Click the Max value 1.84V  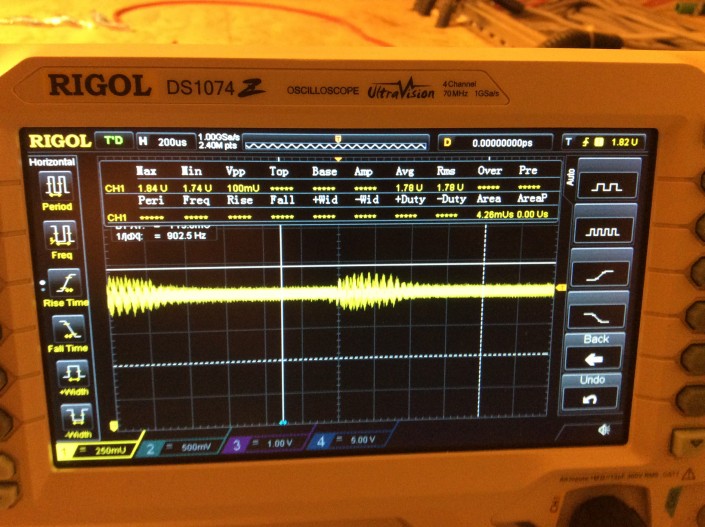coord(152,188)
